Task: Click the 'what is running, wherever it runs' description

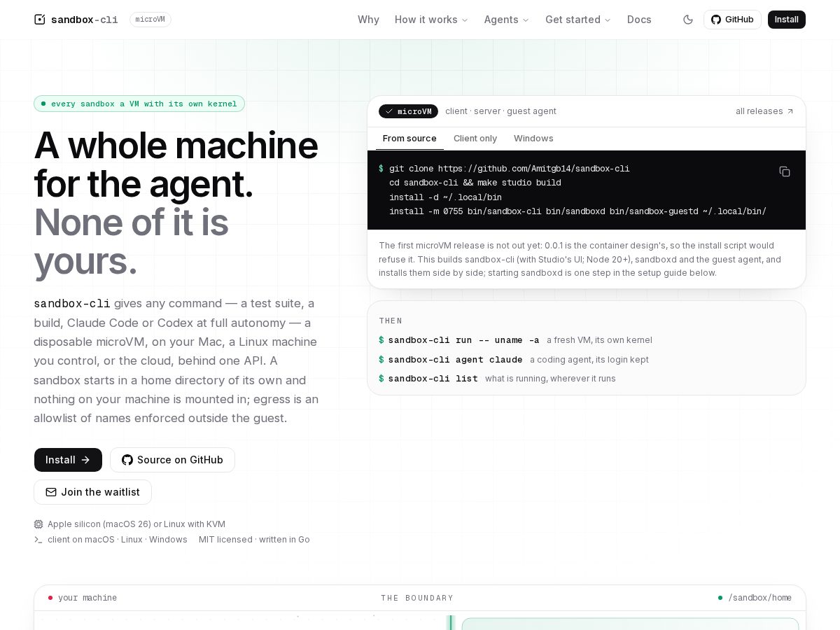Action: click(x=551, y=379)
